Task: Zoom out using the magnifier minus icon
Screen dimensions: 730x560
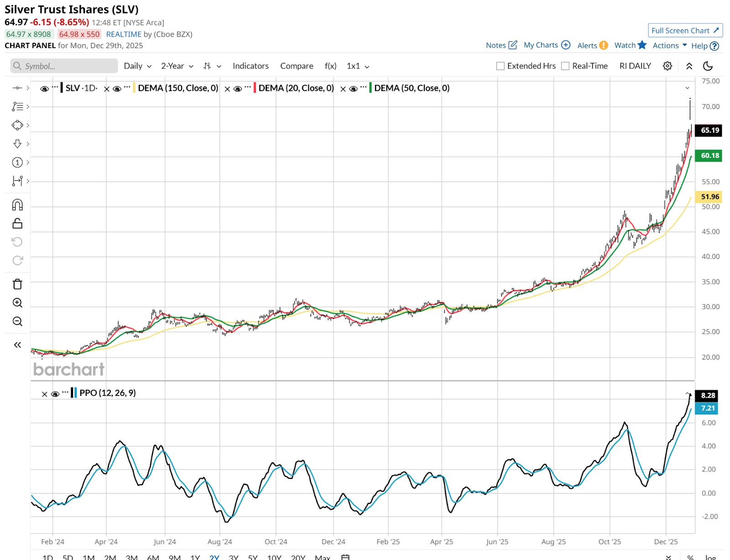Action: 17,321
